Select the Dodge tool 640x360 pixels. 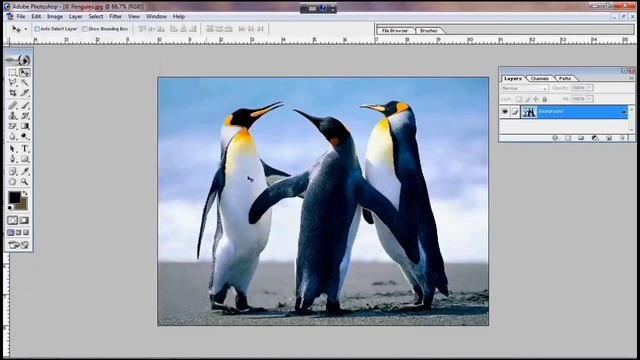click(x=25, y=136)
